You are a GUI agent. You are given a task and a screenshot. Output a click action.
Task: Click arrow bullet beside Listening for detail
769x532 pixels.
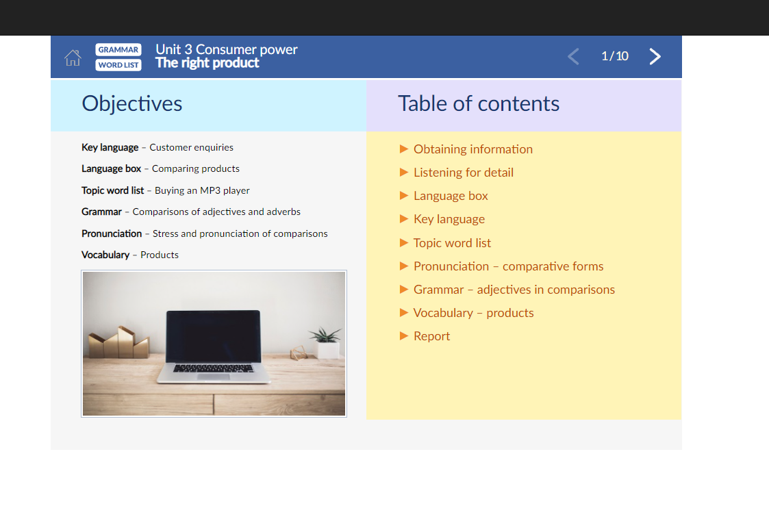(x=404, y=172)
